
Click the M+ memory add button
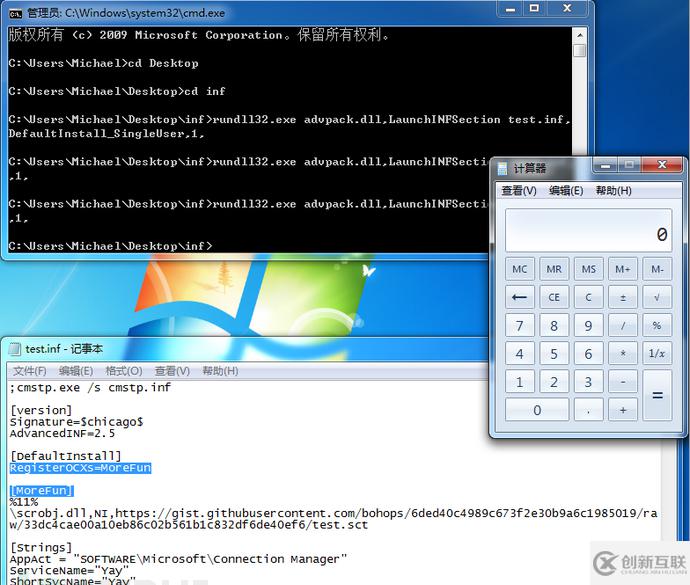coord(623,269)
